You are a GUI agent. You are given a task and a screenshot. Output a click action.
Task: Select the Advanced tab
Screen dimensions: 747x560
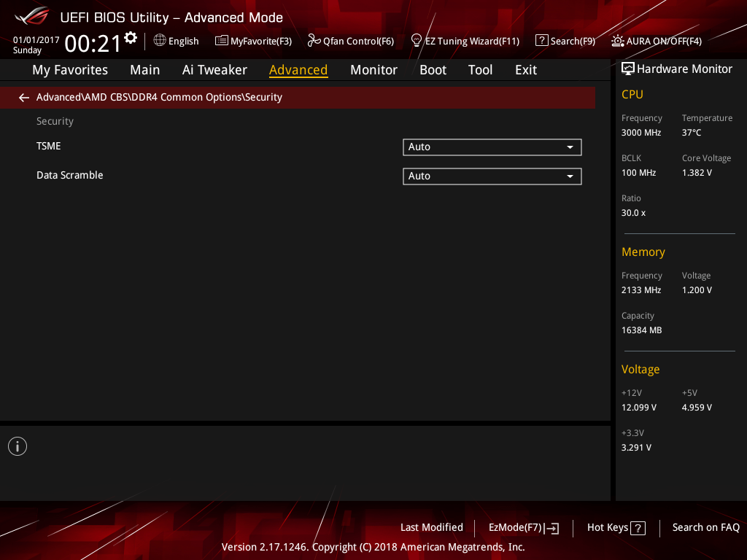pyautogui.click(x=298, y=70)
